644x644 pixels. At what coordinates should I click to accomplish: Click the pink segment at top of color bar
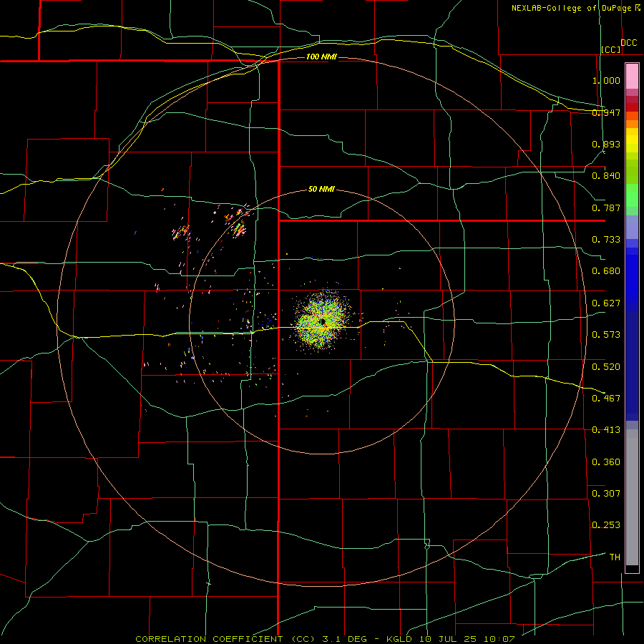[632, 76]
